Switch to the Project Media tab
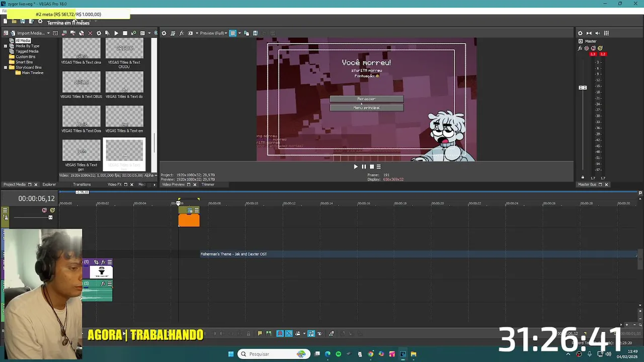Viewport: 644px width, 362px height. (15, 185)
